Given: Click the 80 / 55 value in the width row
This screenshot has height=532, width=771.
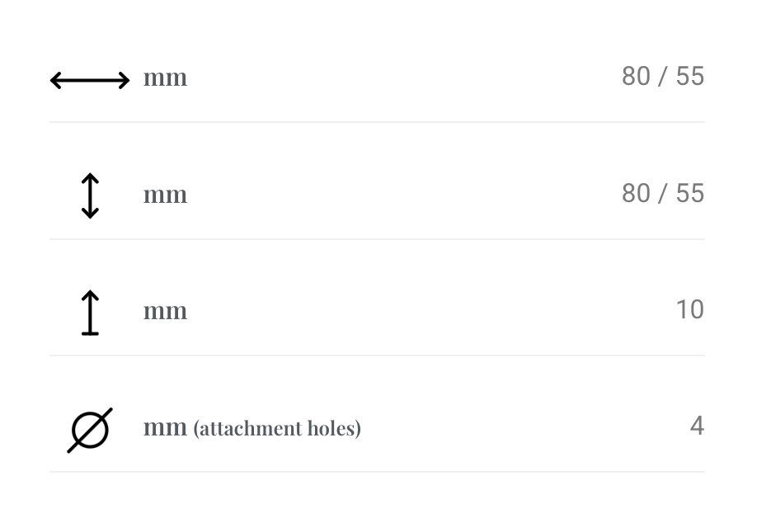Looking at the screenshot, I should (663, 76).
